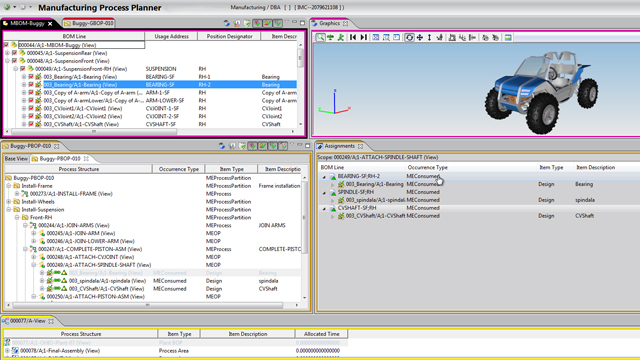Click the fit-all view icon in Graphics toolbar
The width and height of the screenshot is (640, 360).
point(376,38)
